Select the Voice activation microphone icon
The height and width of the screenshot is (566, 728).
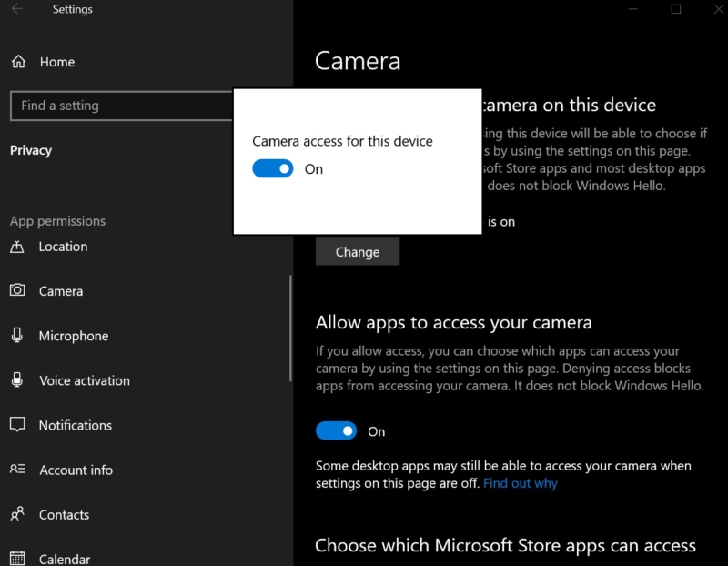pyautogui.click(x=16, y=379)
